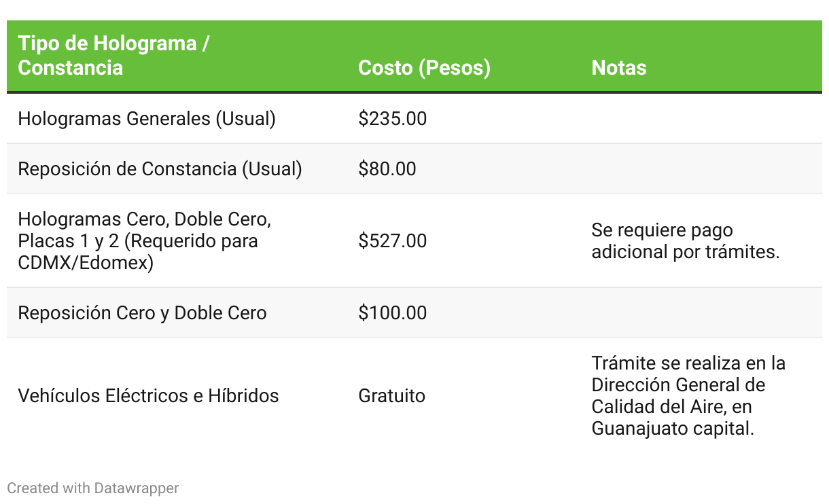The height and width of the screenshot is (504, 829).
Task: Click the 'Gratuito' cost cell
Action: point(392,396)
